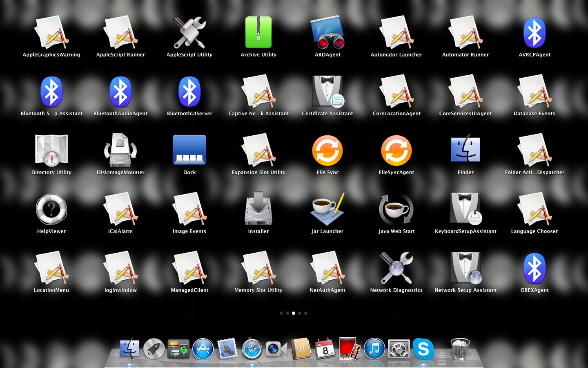Launch Java Web Start
Image resolution: width=588 pixels, height=368 pixels.
[x=396, y=209]
